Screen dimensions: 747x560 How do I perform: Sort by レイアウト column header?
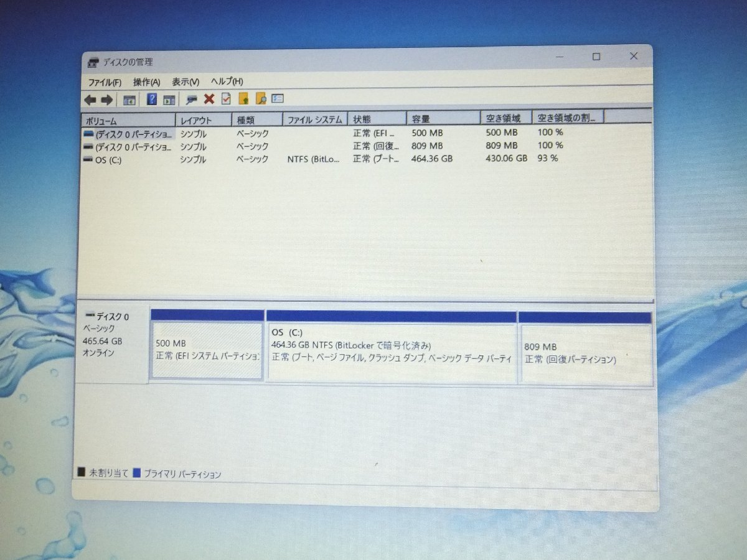point(204,120)
